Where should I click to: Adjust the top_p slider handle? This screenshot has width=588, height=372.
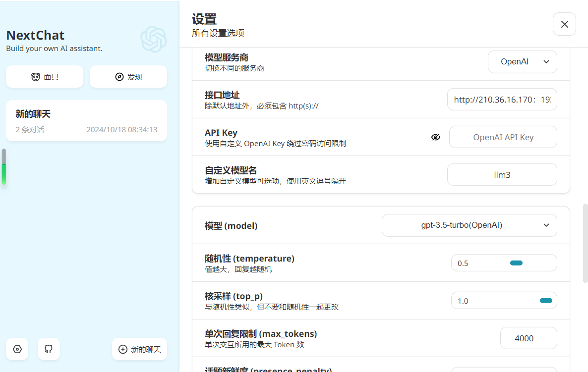click(x=546, y=301)
